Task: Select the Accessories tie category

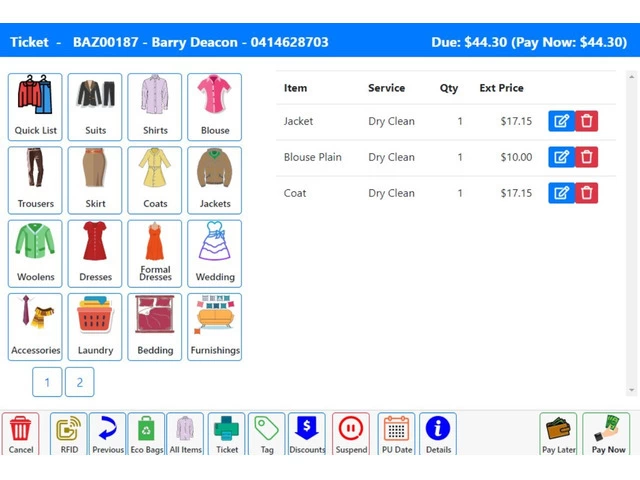Action: point(35,326)
